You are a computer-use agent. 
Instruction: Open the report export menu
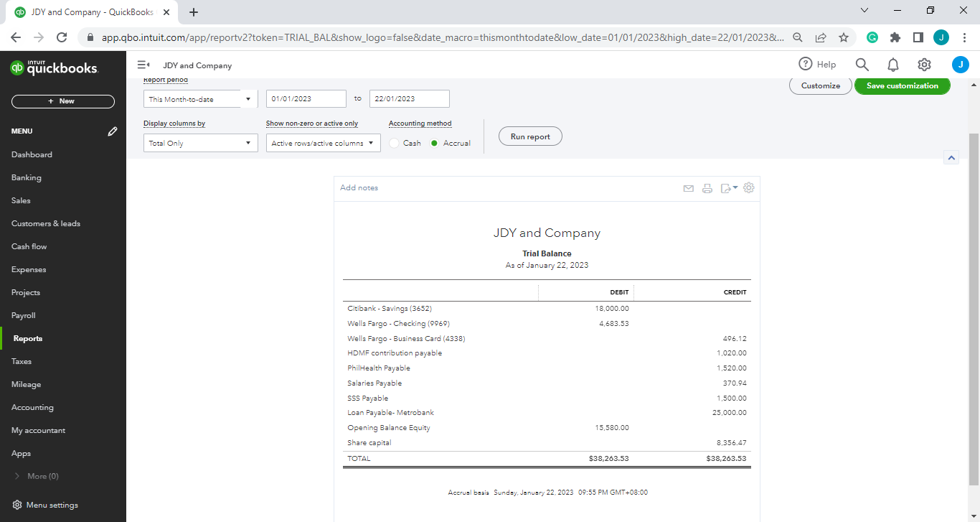[729, 188]
